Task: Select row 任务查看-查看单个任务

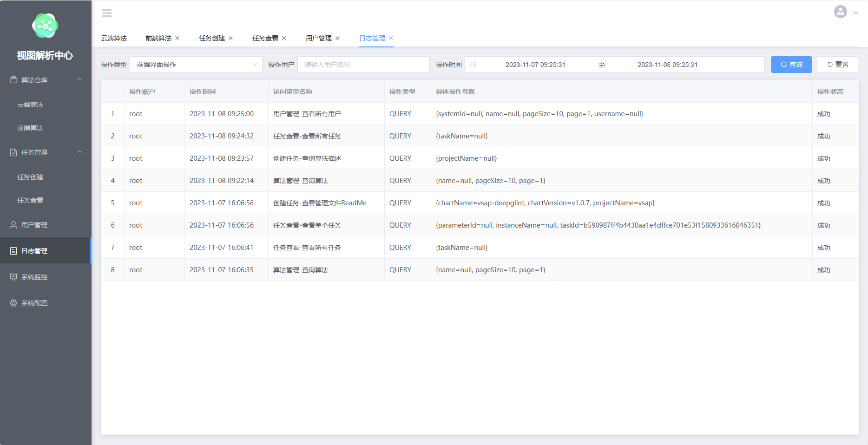Action: [480, 225]
